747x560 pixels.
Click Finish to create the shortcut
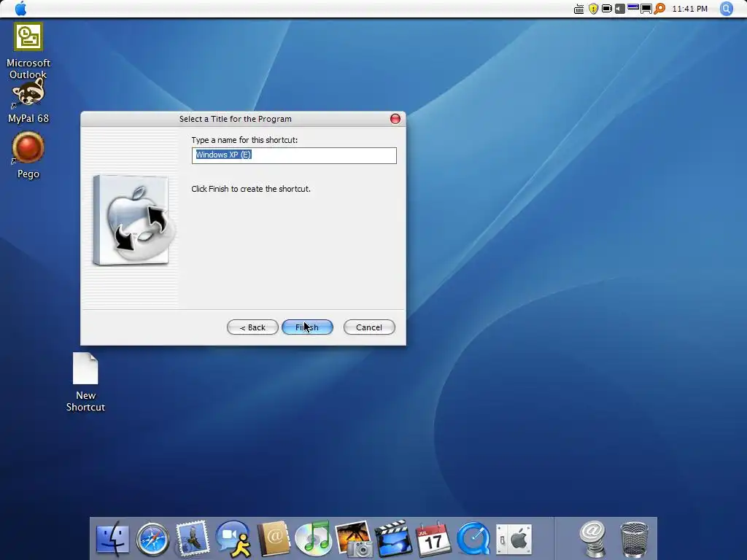[x=307, y=327]
